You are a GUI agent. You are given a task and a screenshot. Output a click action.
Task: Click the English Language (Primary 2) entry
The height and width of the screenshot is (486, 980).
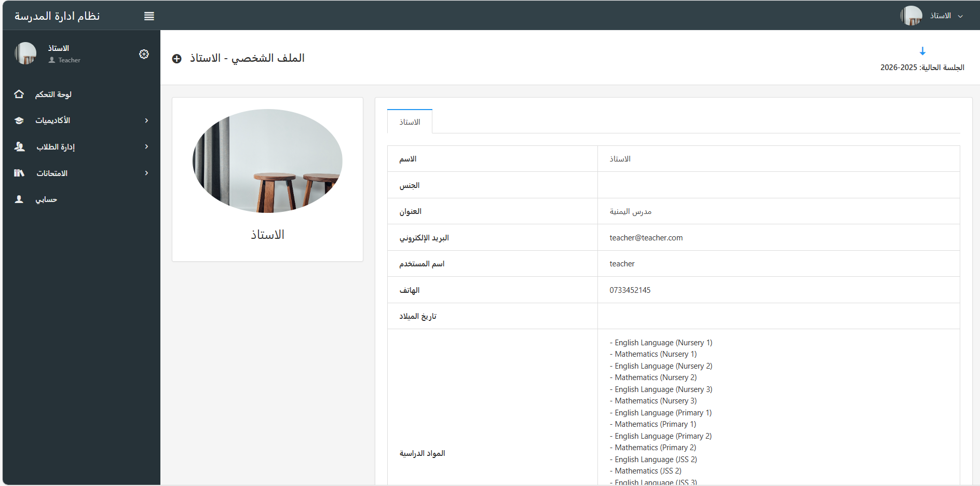tap(661, 436)
